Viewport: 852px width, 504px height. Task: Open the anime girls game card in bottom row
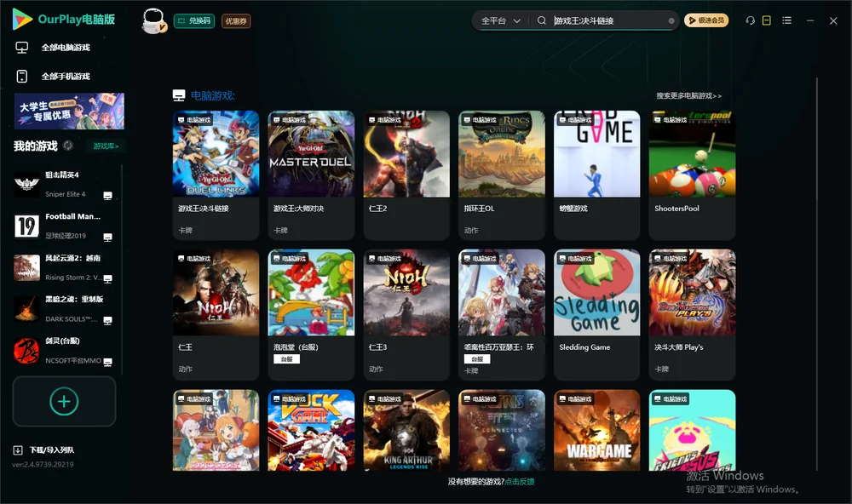coord(216,430)
